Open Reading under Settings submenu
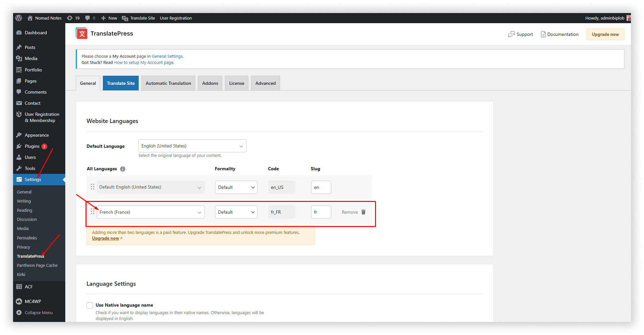 point(24,210)
